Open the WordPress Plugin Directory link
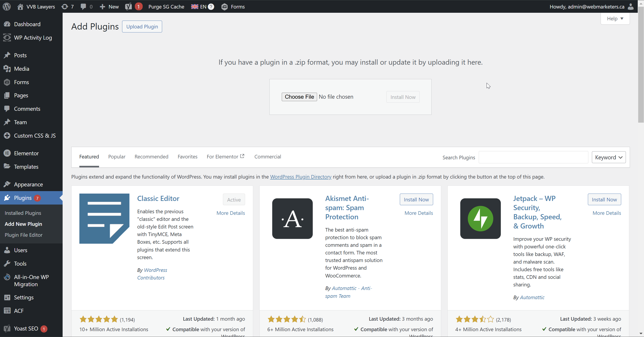 pos(301,177)
